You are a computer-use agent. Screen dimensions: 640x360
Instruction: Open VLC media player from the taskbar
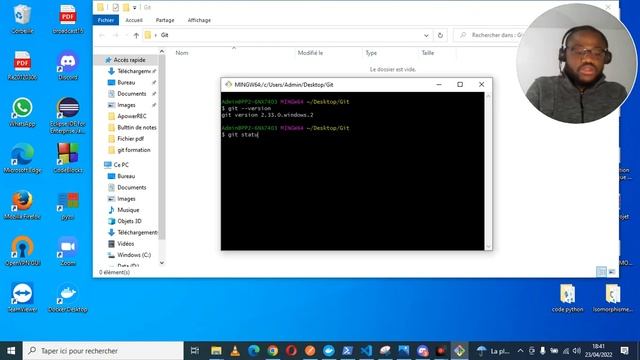point(235,351)
